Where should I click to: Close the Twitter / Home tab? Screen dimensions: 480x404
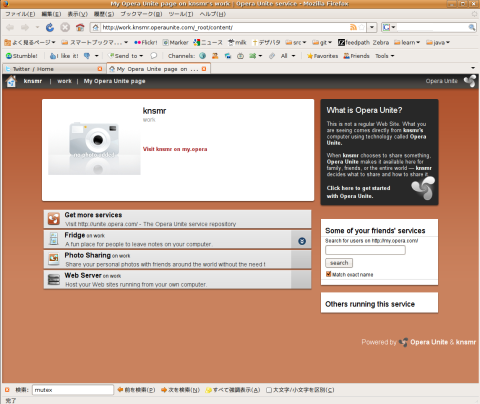click(100, 69)
